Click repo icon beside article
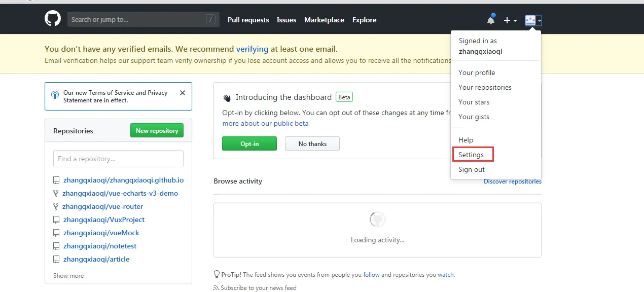This screenshot has height=292, width=644. pos(56,260)
